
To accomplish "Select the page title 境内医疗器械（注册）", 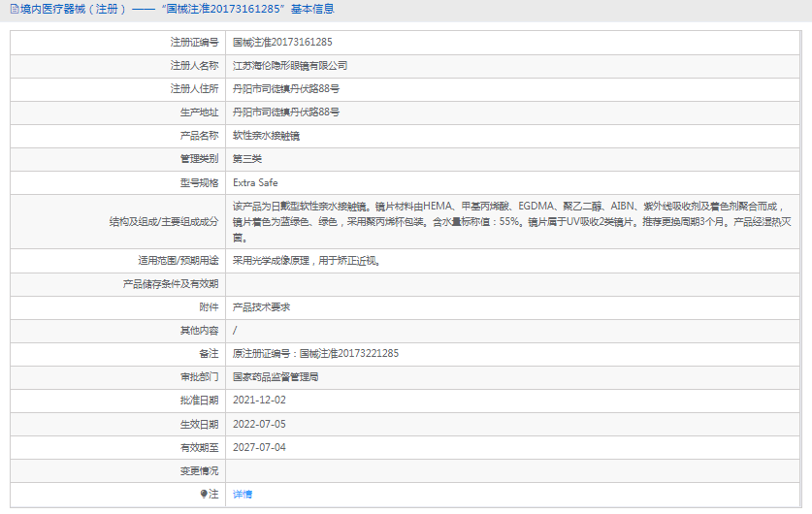I will 73,9.
